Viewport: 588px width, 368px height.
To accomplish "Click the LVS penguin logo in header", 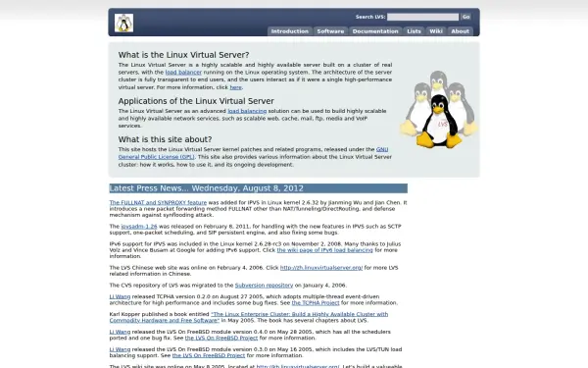I will 123,23.
